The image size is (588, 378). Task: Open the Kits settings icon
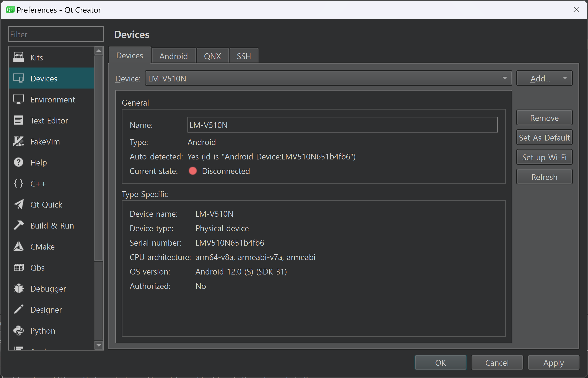tap(18, 57)
